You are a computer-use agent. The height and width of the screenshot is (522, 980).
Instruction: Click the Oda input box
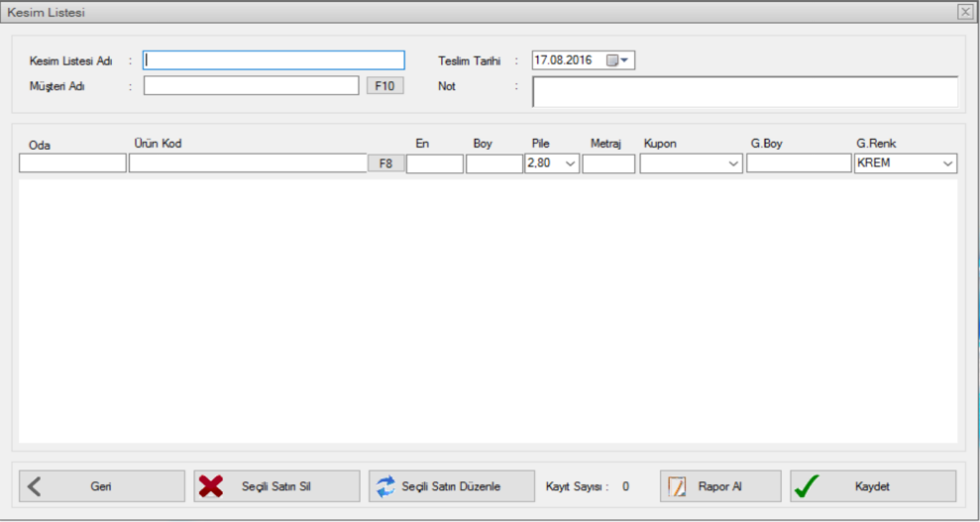[x=72, y=163]
